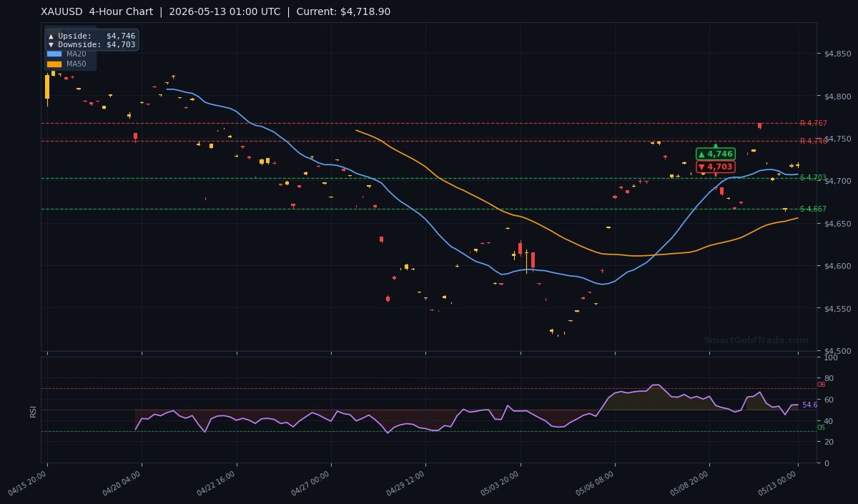Click the 04/29 12:00 date label

point(406,483)
